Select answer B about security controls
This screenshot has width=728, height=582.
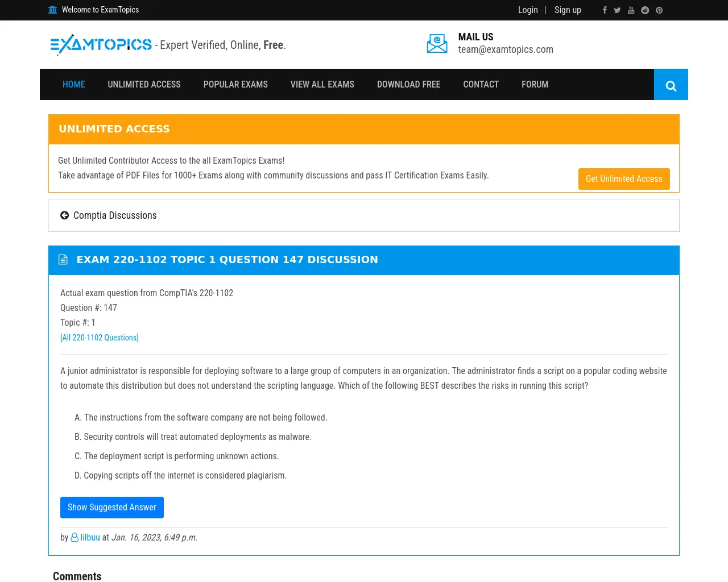click(x=193, y=437)
